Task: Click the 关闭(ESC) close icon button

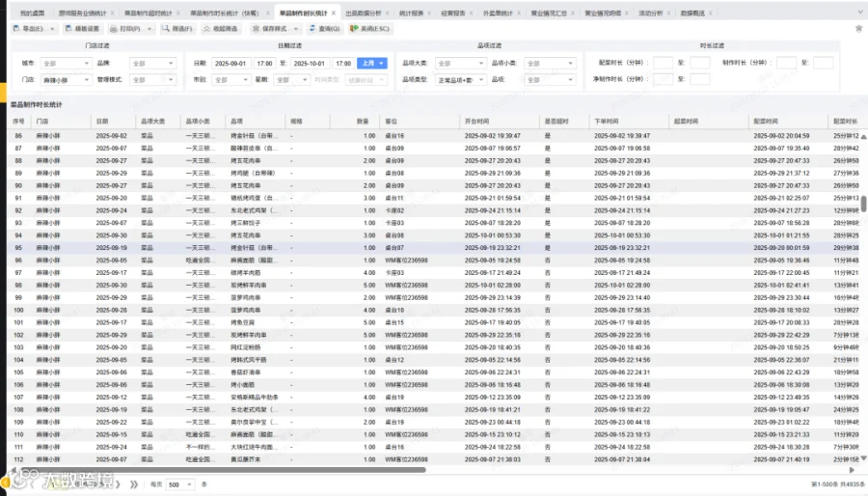Action: 369,28
